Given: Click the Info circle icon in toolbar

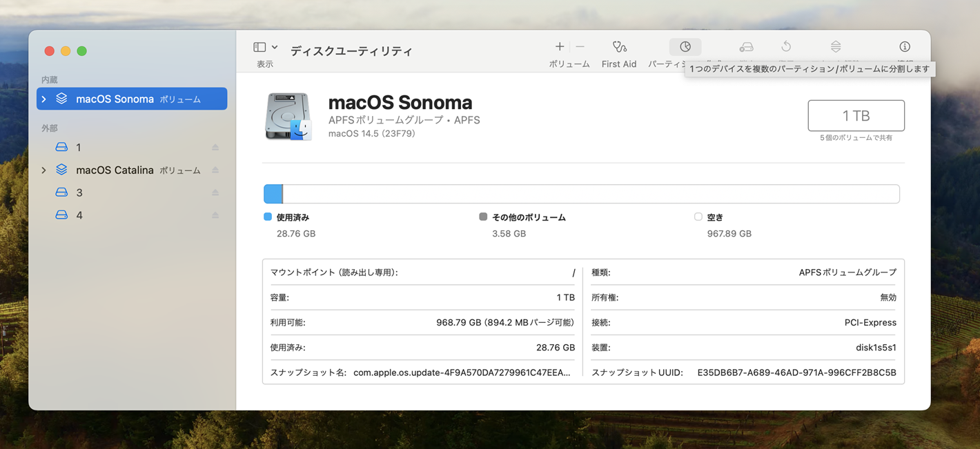Looking at the screenshot, I should 904,47.
